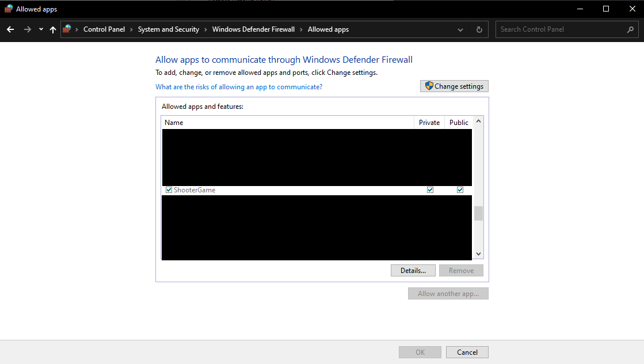The height and width of the screenshot is (364, 644).
Task: Click the Private column header
Action: click(429, 123)
